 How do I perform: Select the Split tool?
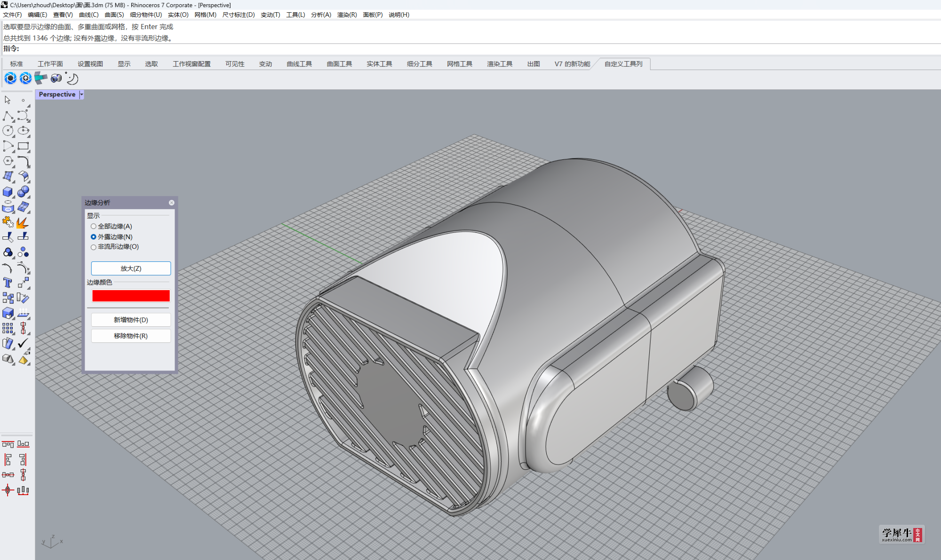coord(23,237)
